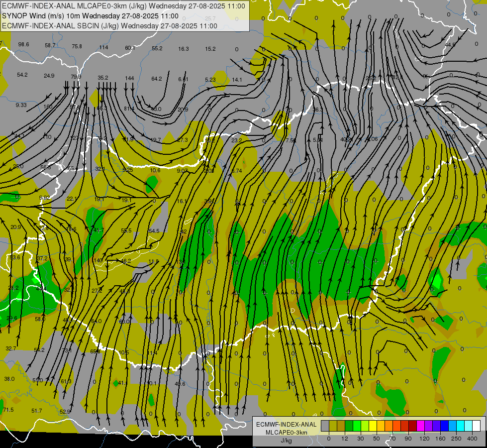Click the map value 9.33

click(x=21, y=105)
